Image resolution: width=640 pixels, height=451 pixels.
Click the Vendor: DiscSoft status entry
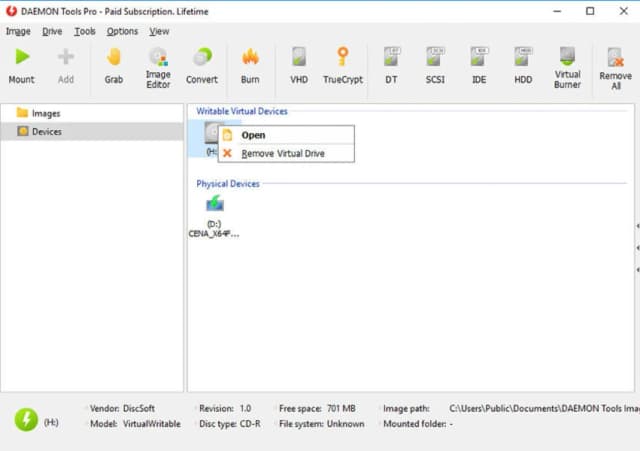coord(122,409)
